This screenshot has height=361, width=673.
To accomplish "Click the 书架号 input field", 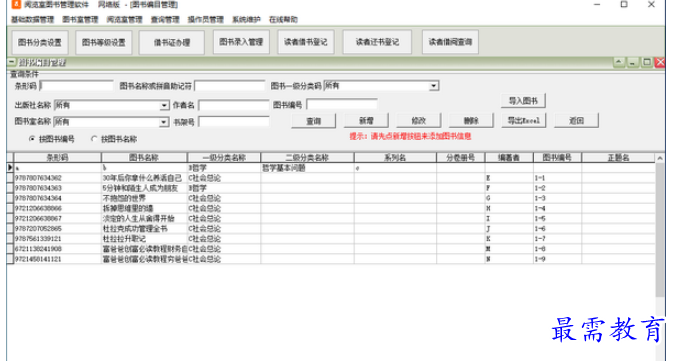I will click(234, 122).
